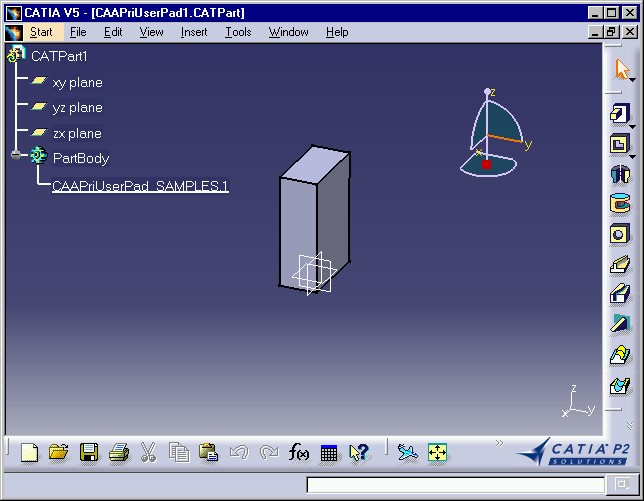The height and width of the screenshot is (501, 644).
Task: Choose the Pad tool icon
Action: click(x=619, y=113)
